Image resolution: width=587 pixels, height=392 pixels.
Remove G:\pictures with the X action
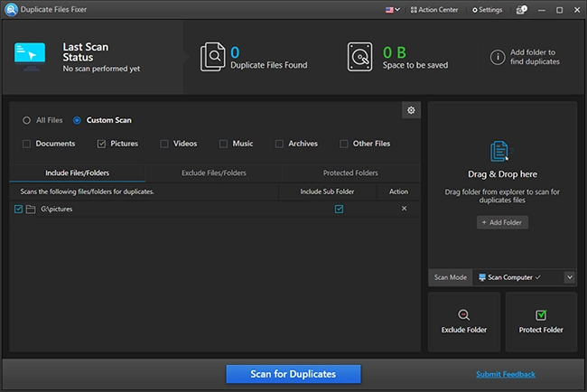point(404,209)
